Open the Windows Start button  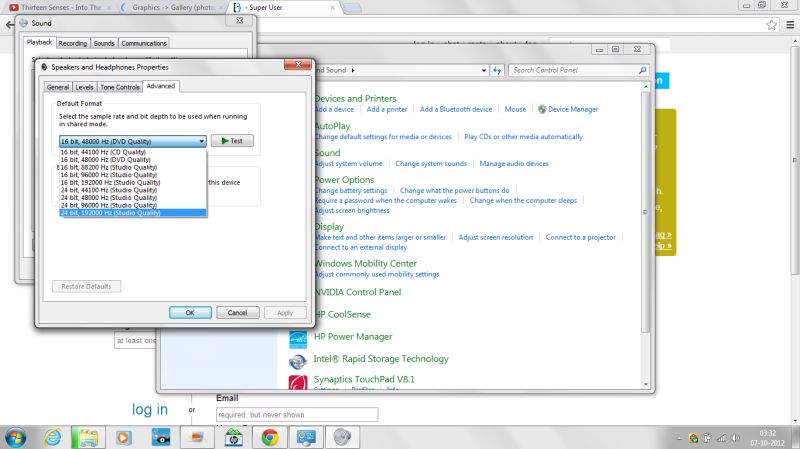tap(16, 438)
